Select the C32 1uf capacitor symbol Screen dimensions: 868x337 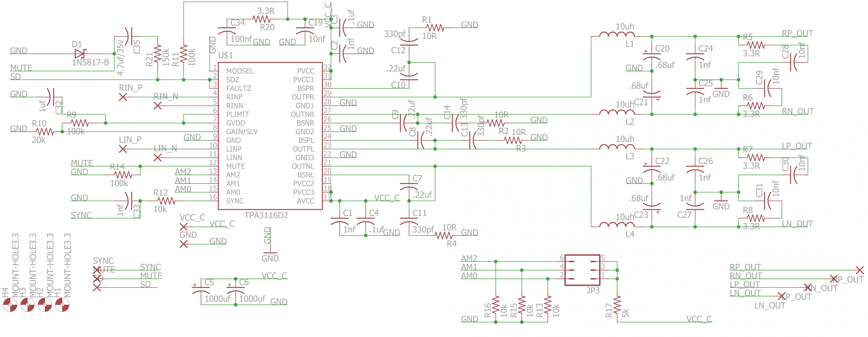pyautogui.click(x=51, y=97)
